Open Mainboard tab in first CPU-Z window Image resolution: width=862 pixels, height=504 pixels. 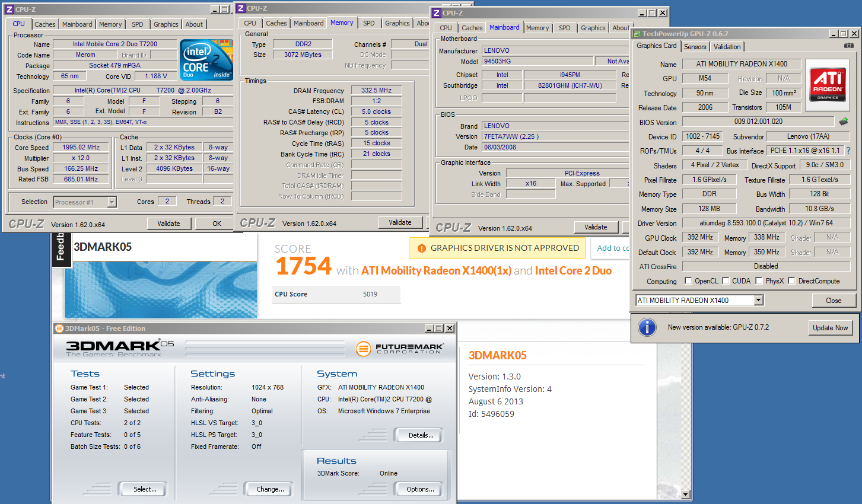[77, 24]
